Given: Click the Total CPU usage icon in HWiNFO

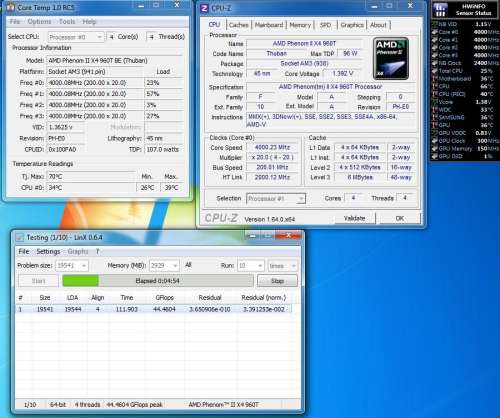Looking at the screenshot, I should 434,71.
